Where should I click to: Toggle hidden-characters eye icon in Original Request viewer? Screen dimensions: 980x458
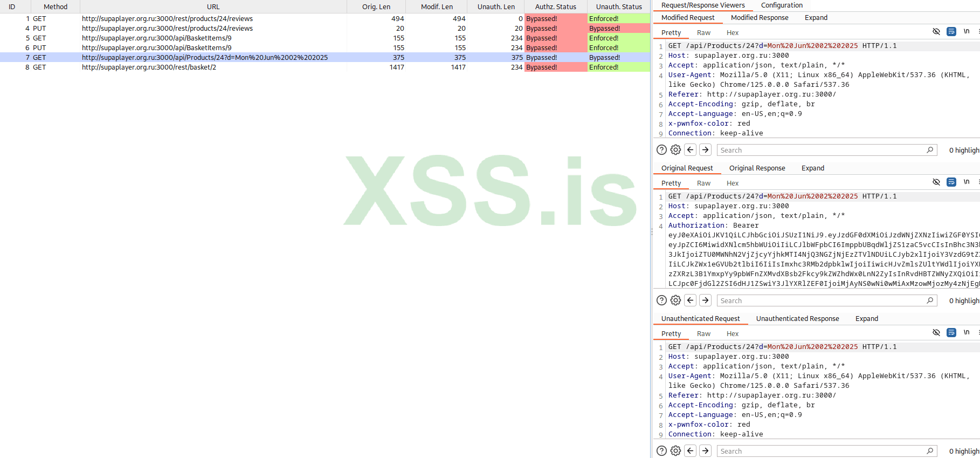coord(936,182)
